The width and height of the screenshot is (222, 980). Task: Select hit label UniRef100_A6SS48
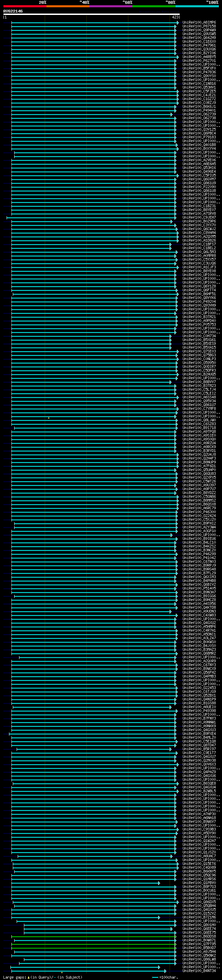[199, 397]
